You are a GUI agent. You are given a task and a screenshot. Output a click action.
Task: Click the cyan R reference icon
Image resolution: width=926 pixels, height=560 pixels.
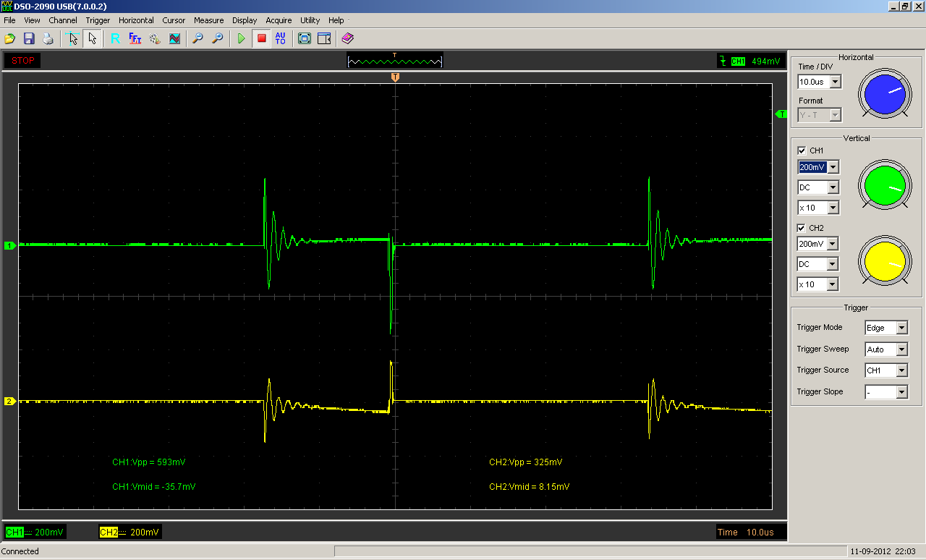click(115, 38)
